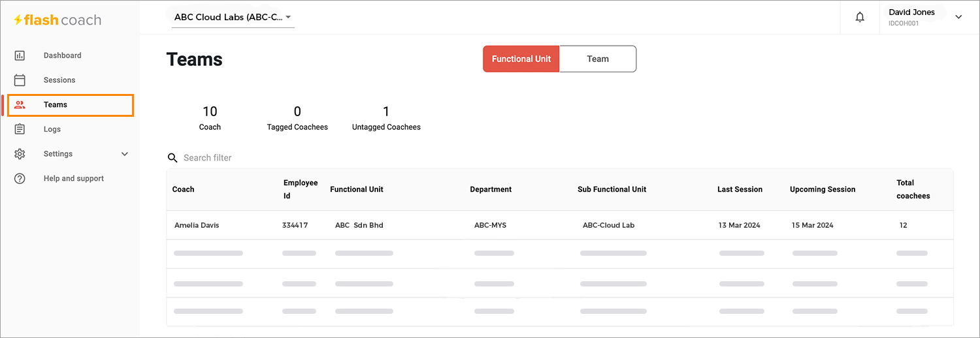Click the IDCOH001 user ID text
Image resolution: width=980 pixels, height=338 pixels.
click(904, 23)
